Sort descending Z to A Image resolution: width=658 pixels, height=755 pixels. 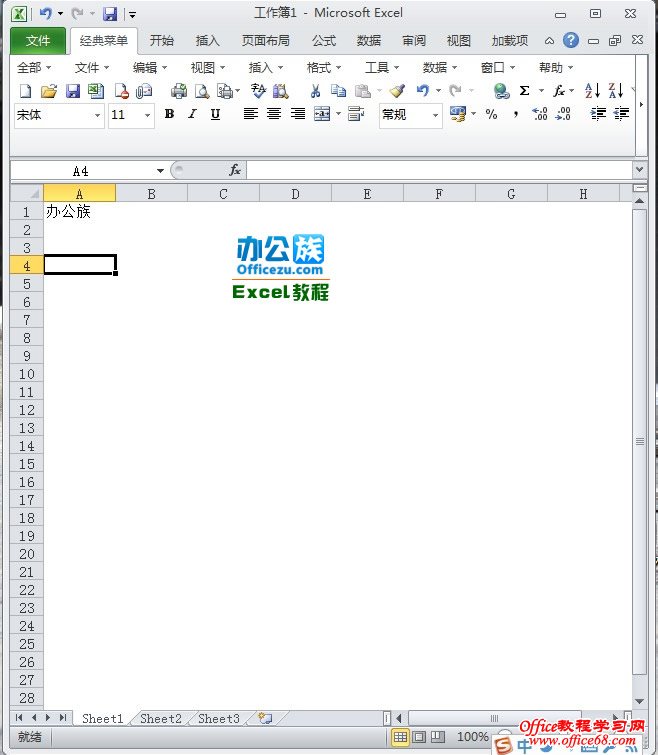pos(616,91)
